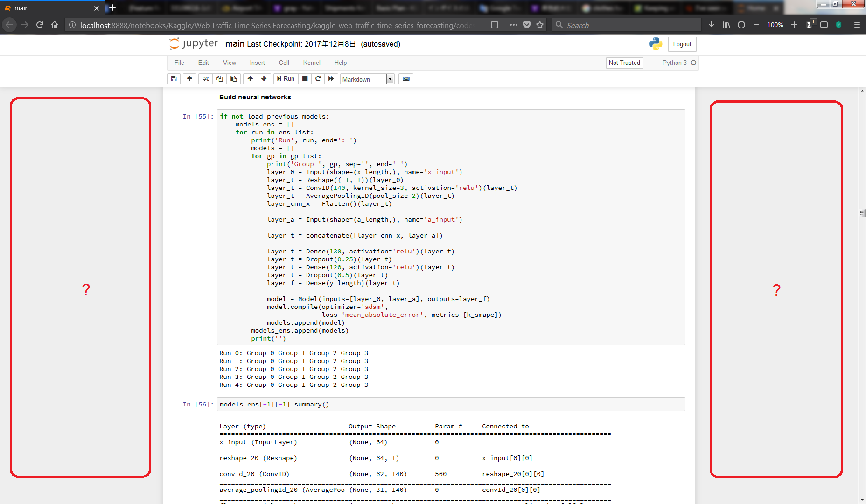Open the Cell menu

coord(284,63)
